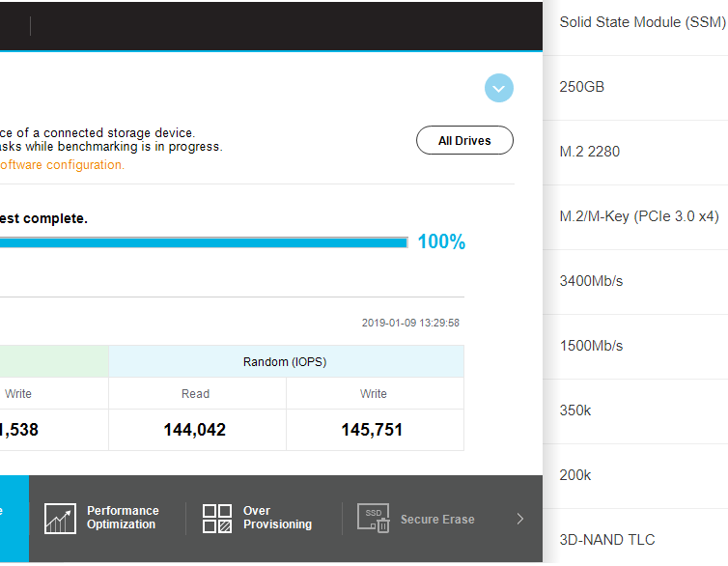
Task: Expand the drive details blue chevron button
Action: [x=498, y=88]
